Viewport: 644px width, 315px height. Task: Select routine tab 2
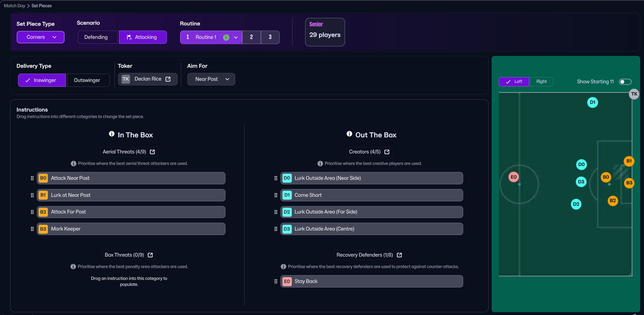click(252, 37)
